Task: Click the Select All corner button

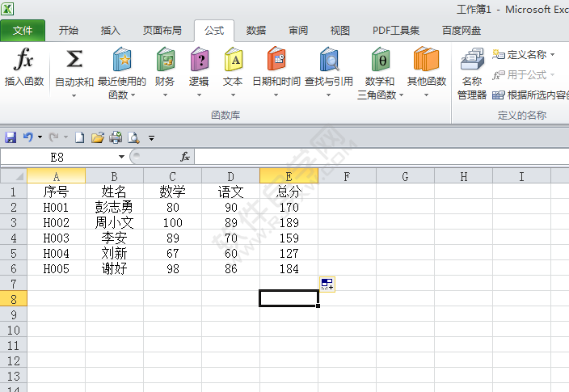Action: (x=14, y=176)
